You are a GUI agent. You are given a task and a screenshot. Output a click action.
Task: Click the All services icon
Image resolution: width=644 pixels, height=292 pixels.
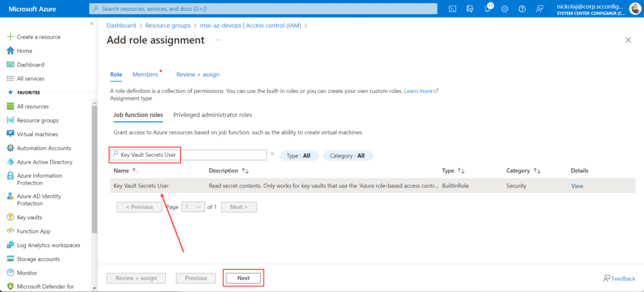tap(11, 78)
